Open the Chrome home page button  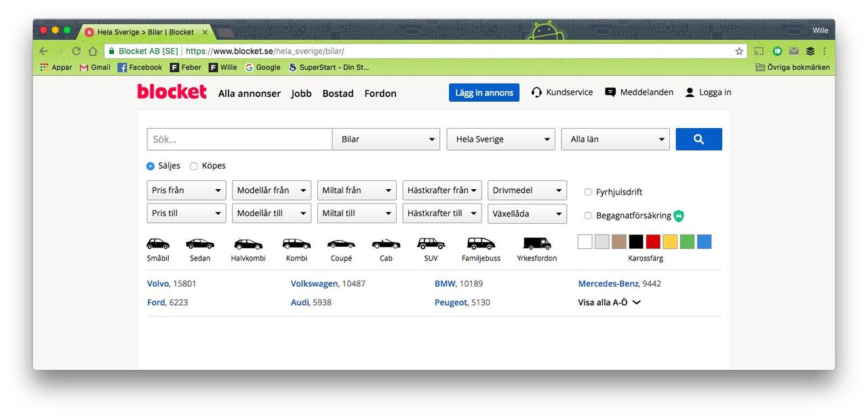pyautogui.click(x=93, y=51)
